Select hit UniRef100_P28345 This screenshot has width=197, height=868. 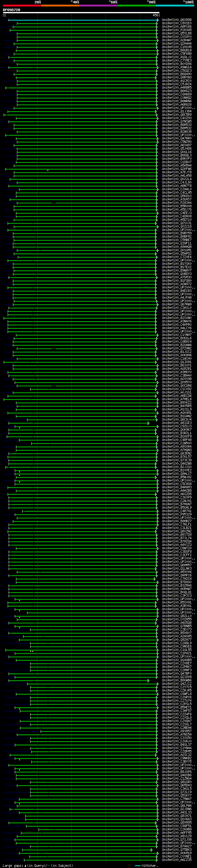pyautogui.click(x=177, y=30)
